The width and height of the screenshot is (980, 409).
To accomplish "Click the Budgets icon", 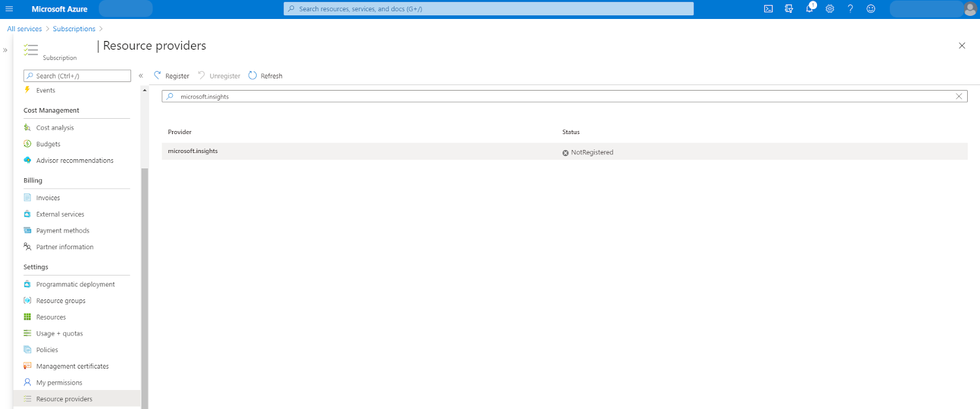I will [27, 144].
